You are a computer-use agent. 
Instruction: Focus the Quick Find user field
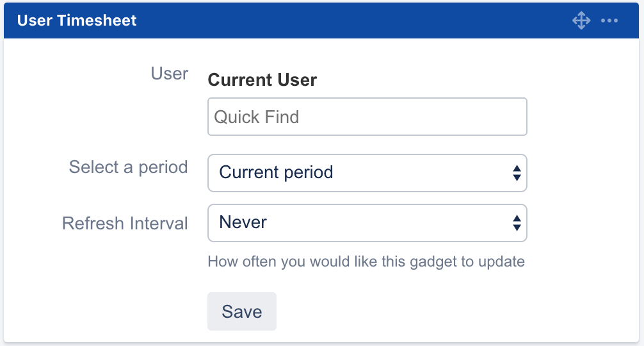pos(367,117)
